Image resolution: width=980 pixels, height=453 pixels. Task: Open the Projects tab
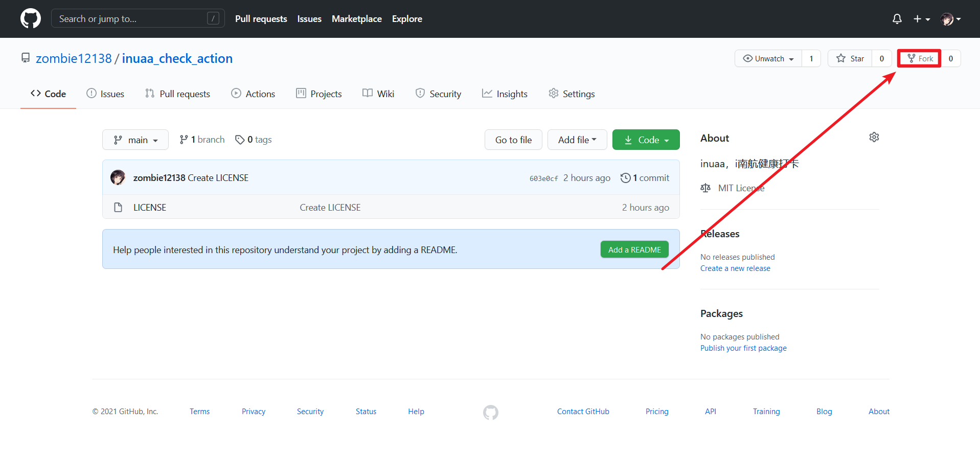tap(319, 94)
